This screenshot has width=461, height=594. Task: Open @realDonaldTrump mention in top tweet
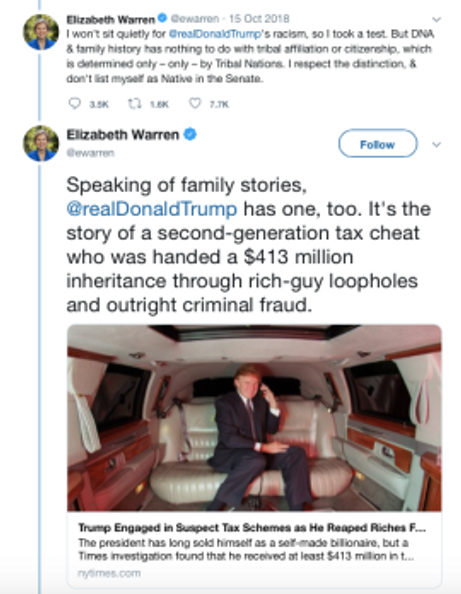[x=215, y=34]
